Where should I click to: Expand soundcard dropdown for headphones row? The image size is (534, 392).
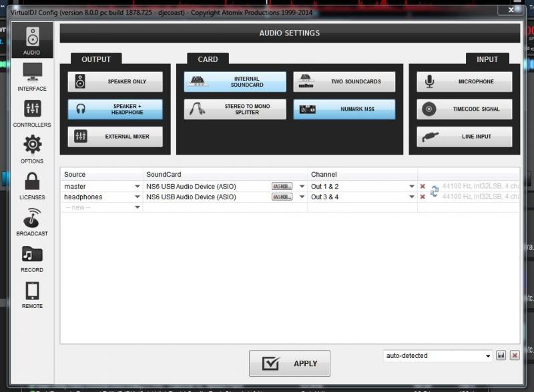point(302,197)
